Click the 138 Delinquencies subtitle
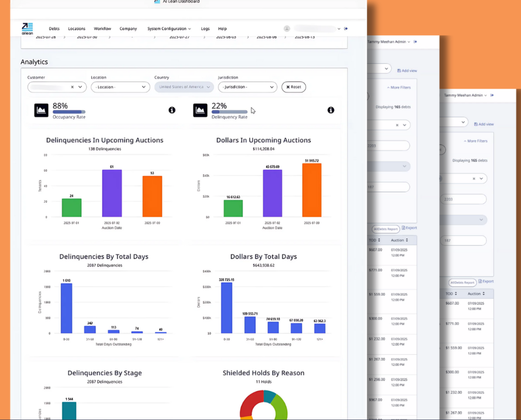This screenshot has width=521, height=420. tap(105, 149)
